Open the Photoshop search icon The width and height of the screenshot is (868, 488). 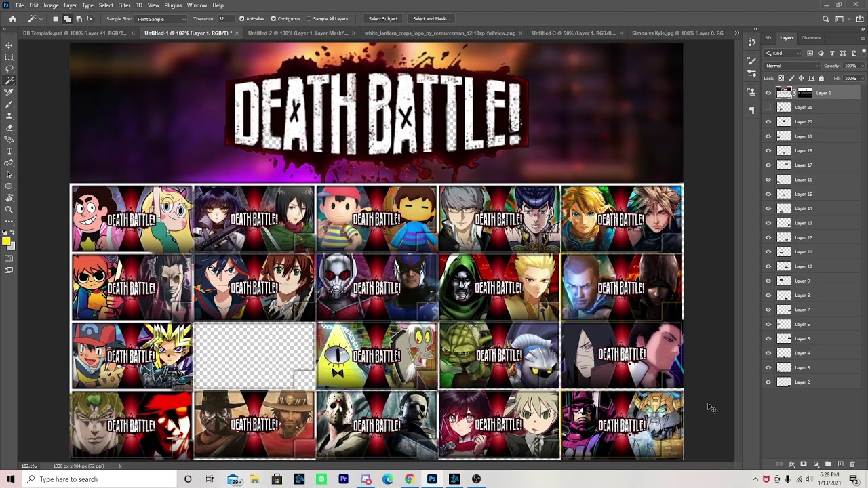(825, 19)
